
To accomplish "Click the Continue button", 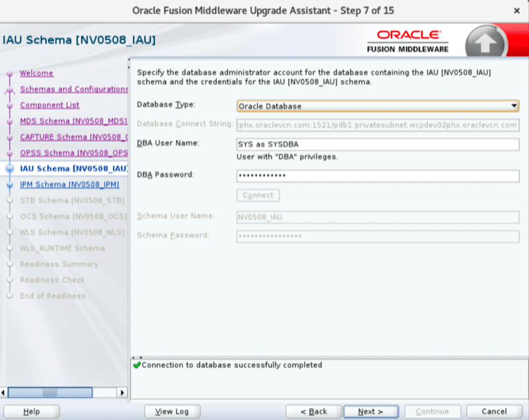I will point(432,411).
